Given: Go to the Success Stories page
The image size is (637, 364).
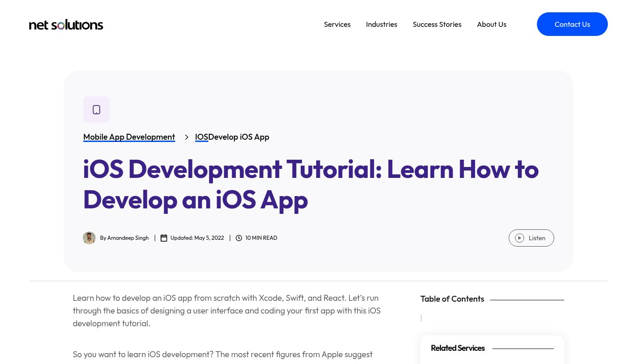Looking at the screenshot, I should click(x=437, y=24).
